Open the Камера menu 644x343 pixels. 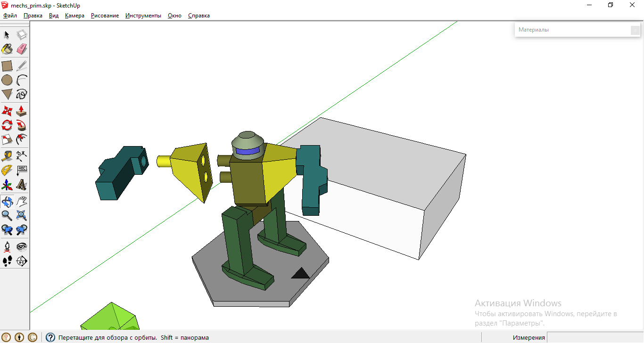[x=74, y=16]
